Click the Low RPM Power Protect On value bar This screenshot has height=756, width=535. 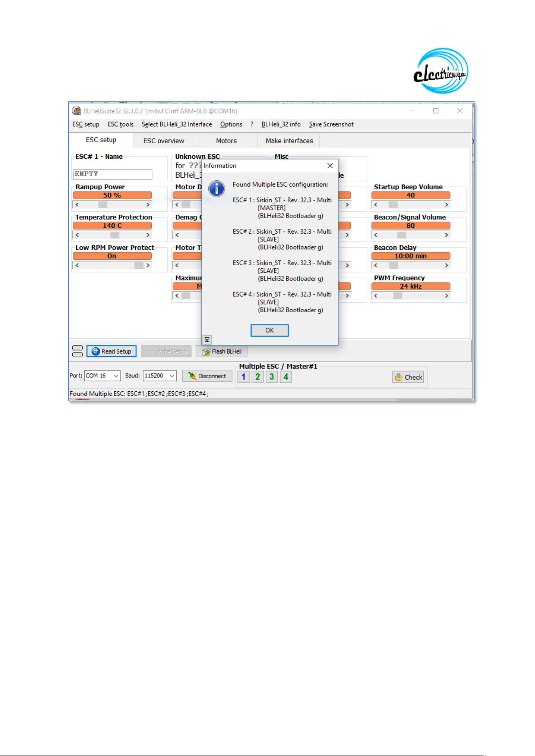tap(112, 256)
